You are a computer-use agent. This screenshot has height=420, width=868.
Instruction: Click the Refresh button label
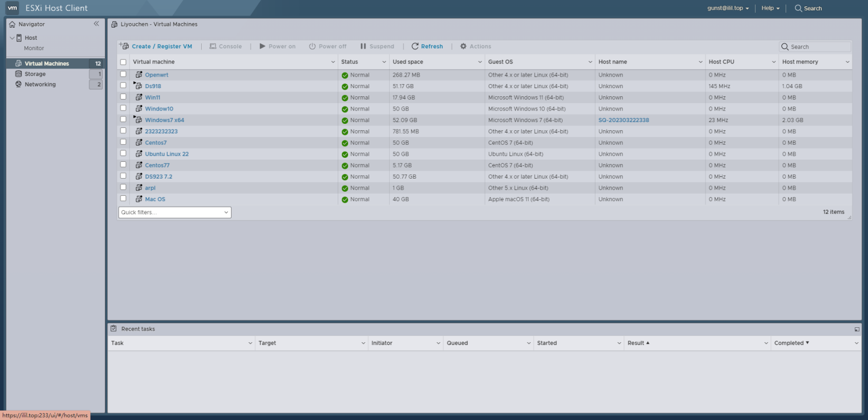[432, 46]
